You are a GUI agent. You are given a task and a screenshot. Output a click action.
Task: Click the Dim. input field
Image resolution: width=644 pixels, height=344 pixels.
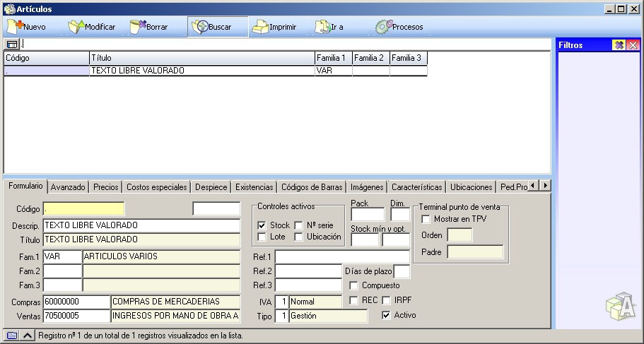pyautogui.click(x=400, y=214)
